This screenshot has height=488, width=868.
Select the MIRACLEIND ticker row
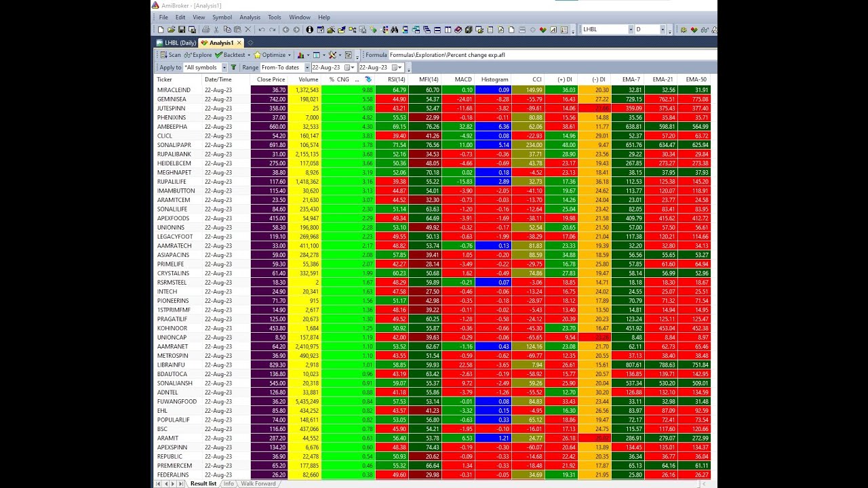coord(434,89)
